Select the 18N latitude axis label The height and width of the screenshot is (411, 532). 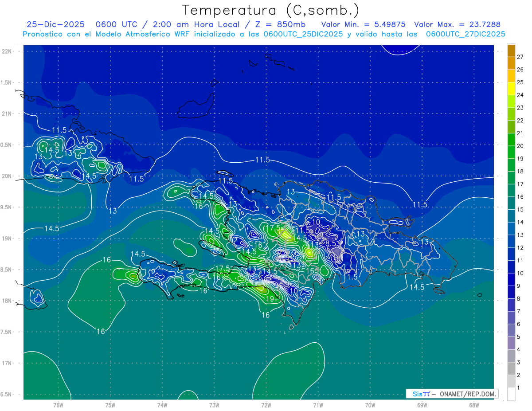(8, 301)
